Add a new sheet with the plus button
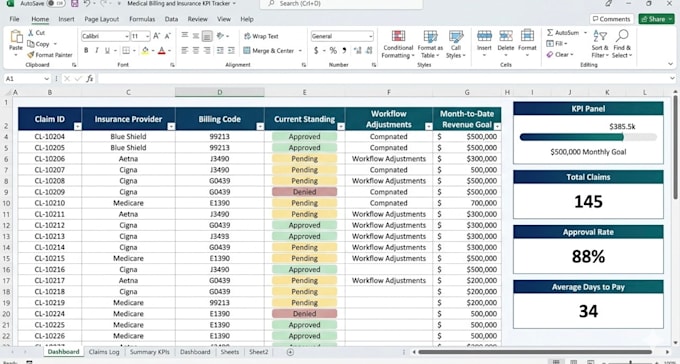The image size is (680, 364). 290,352
